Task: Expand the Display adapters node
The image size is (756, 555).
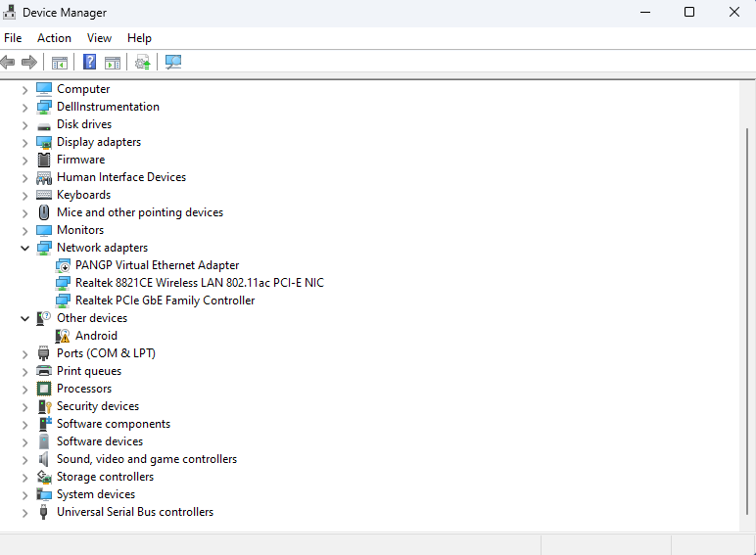Action: (x=25, y=143)
